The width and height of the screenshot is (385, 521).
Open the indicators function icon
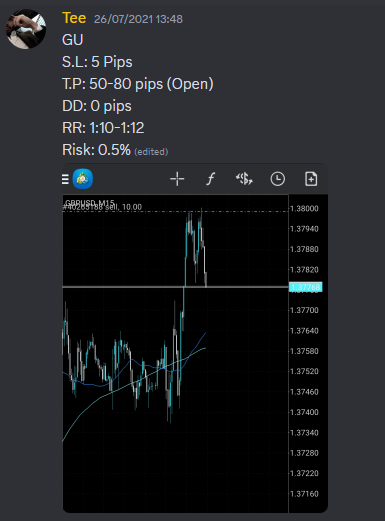[210, 179]
